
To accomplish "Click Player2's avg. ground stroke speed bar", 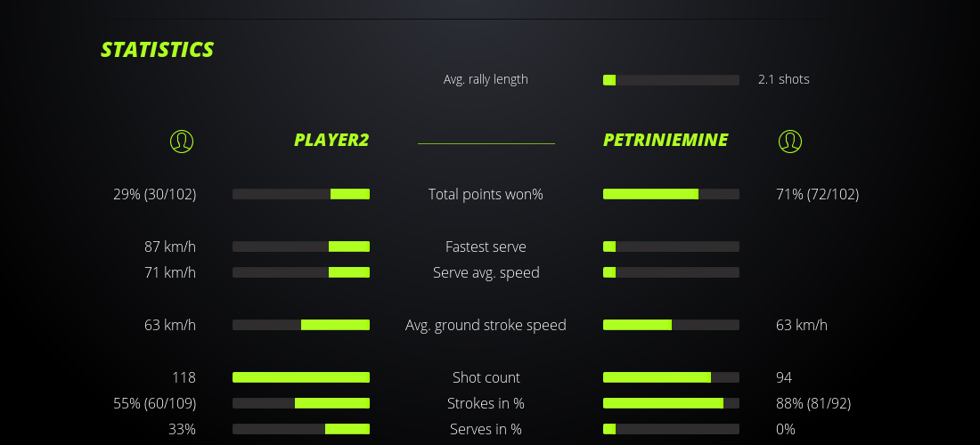I will [x=301, y=325].
